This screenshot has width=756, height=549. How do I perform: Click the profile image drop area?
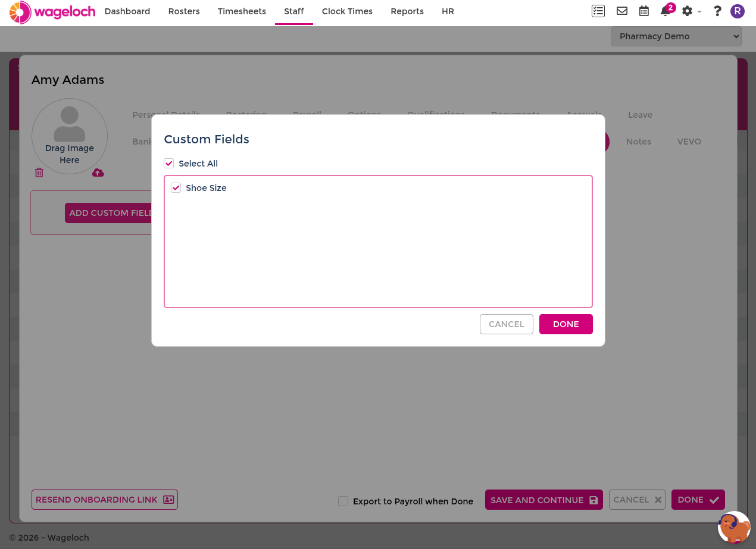(70, 136)
